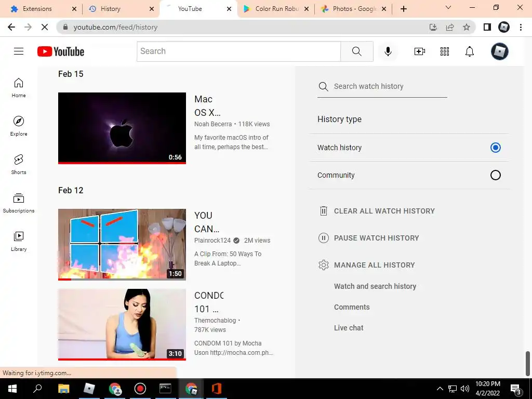Go back with browser back arrow
The height and width of the screenshot is (399, 532).
pos(11,27)
